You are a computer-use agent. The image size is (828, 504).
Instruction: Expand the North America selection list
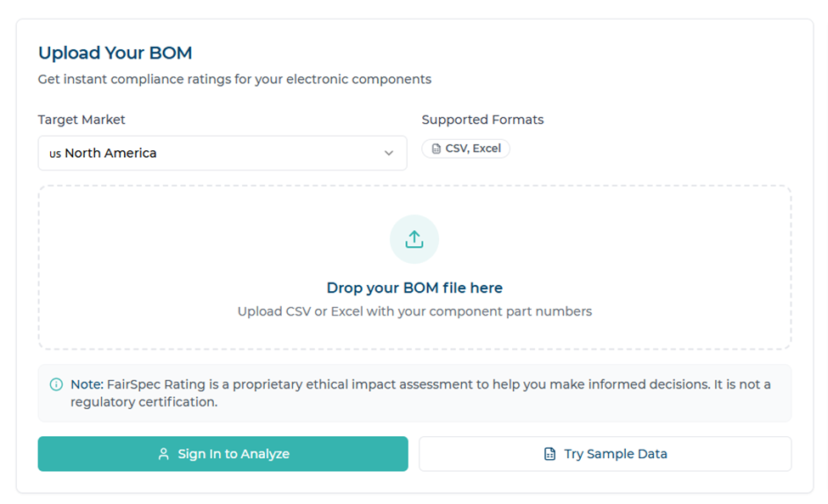click(222, 153)
